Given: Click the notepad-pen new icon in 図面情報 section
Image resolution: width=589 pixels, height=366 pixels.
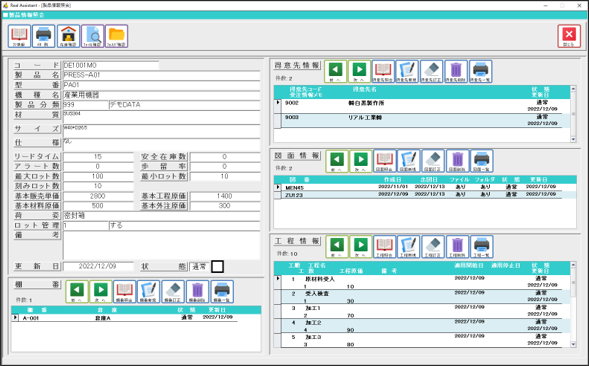Looking at the screenshot, I should pyautogui.click(x=409, y=161).
